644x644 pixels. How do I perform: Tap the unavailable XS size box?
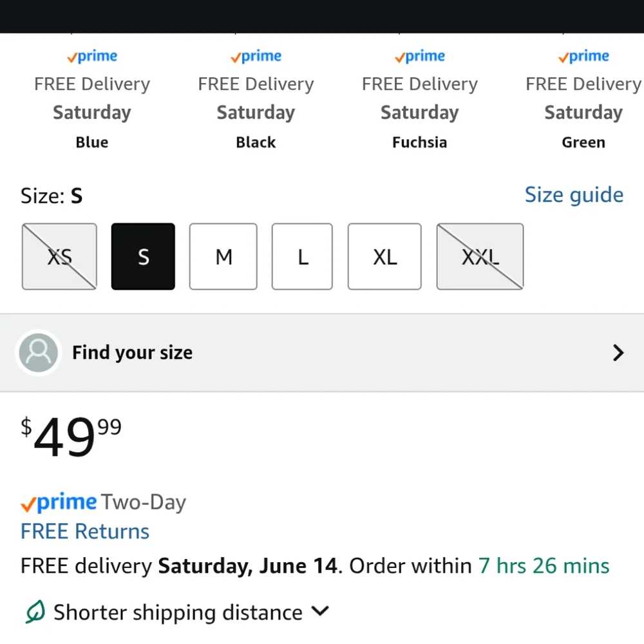click(x=59, y=257)
